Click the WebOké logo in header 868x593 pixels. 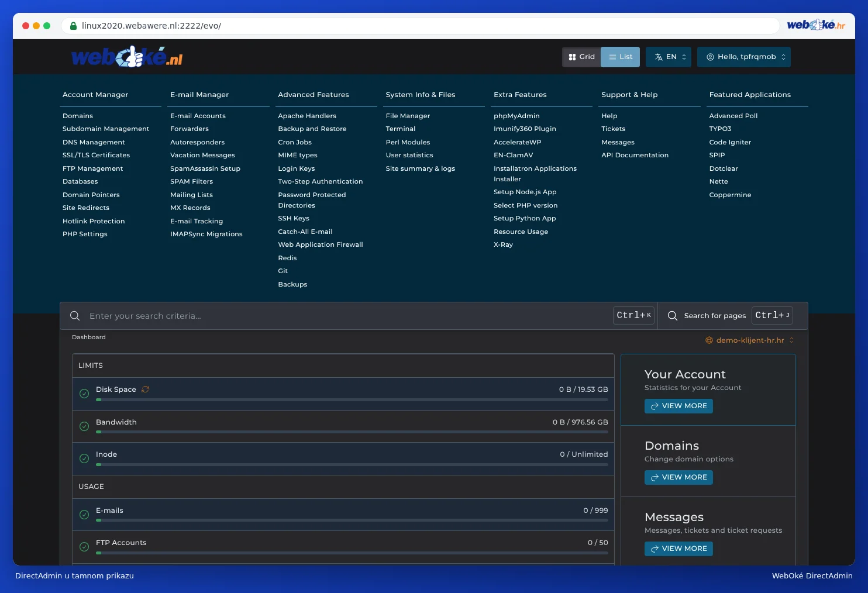[127, 57]
